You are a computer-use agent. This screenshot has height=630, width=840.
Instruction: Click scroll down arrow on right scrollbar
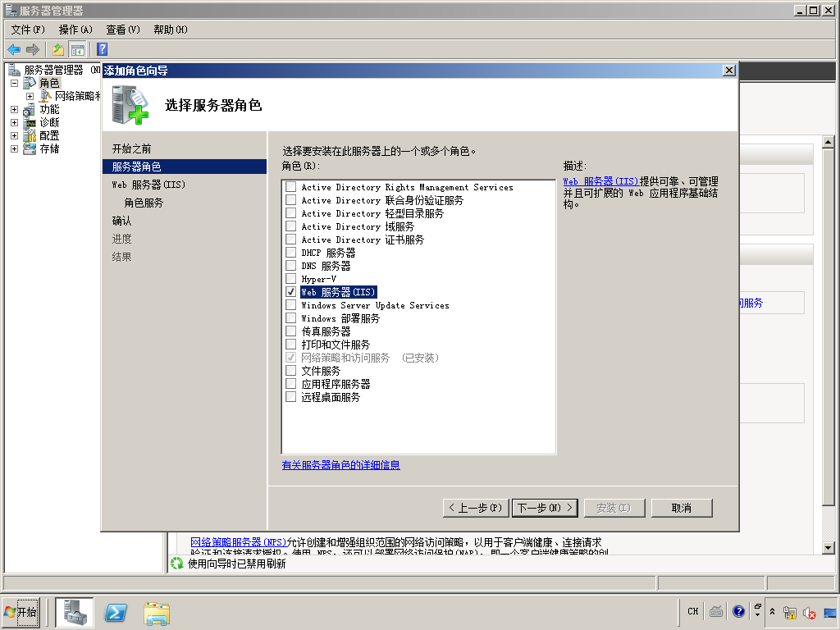point(829,547)
